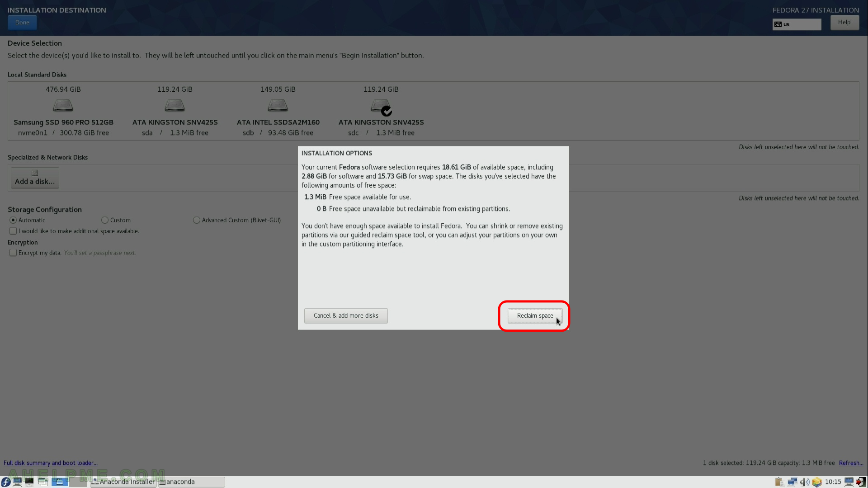The height and width of the screenshot is (488, 868).
Task: Click the volume speaker tray icon
Action: 805,482
